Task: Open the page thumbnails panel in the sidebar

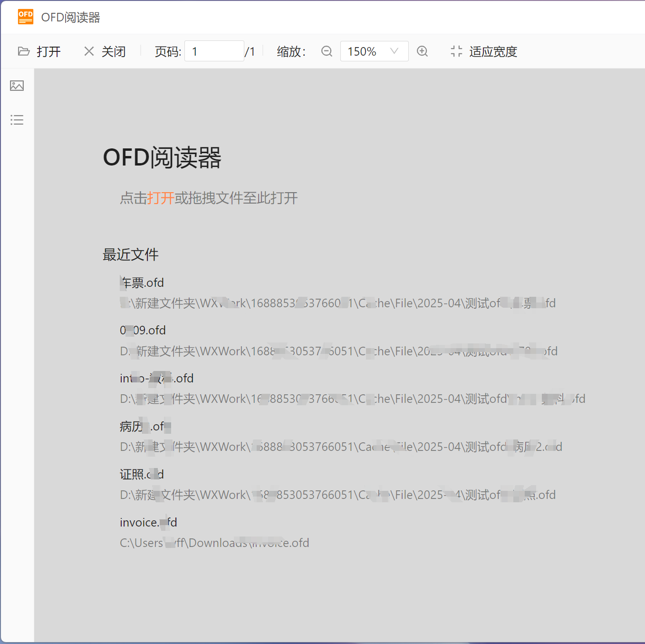Action: pos(17,86)
